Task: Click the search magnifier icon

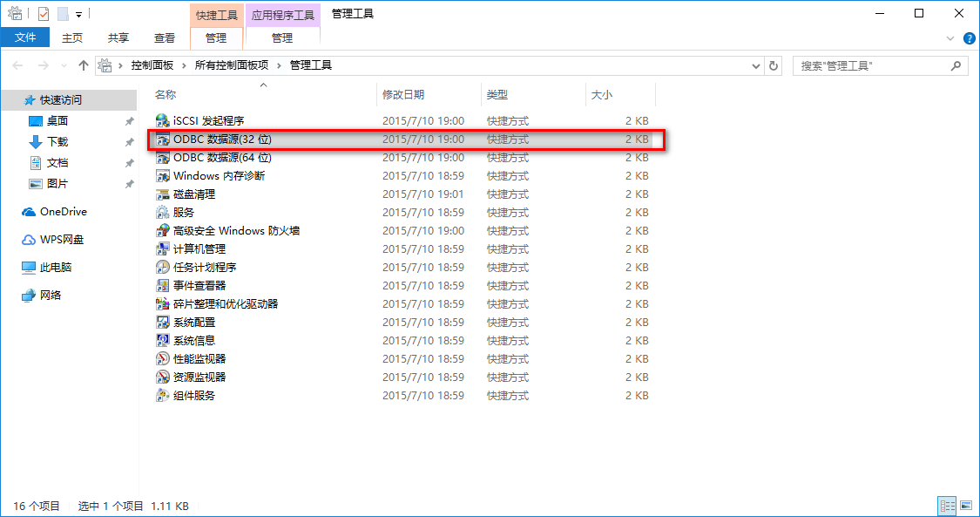Action: [x=956, y=65]
